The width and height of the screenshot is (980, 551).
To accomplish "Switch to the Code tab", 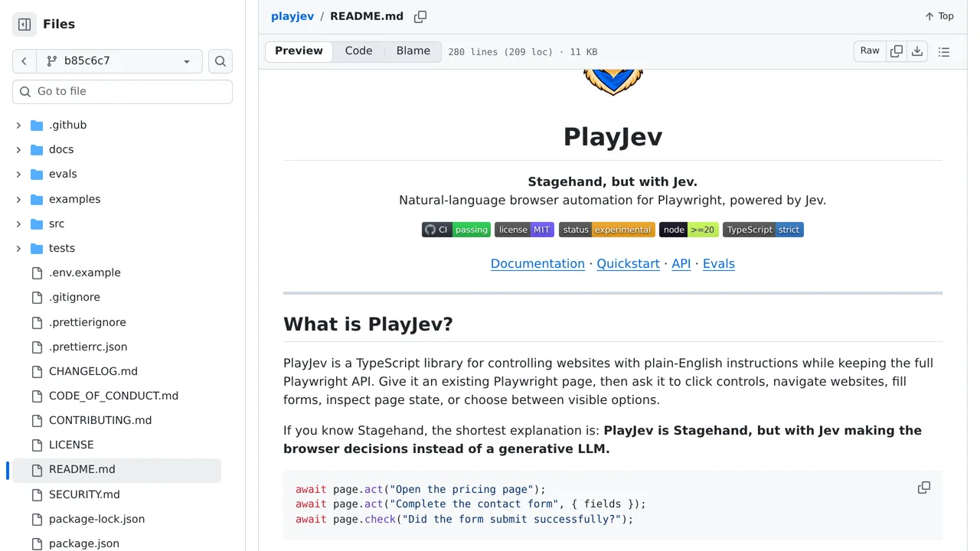I will tap(358, 51).
